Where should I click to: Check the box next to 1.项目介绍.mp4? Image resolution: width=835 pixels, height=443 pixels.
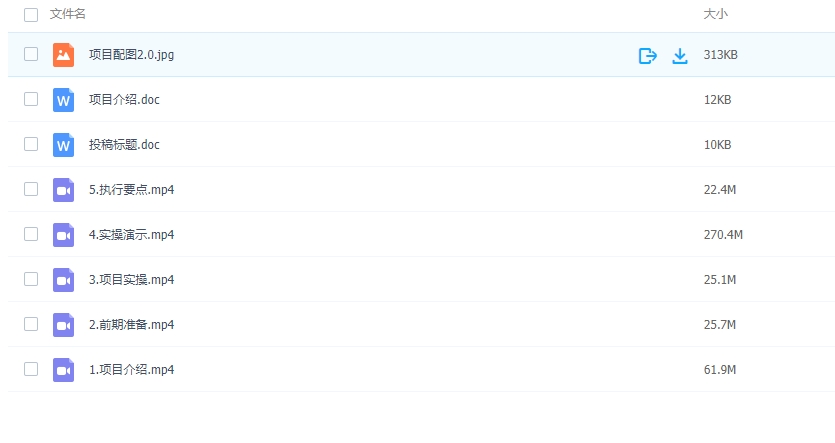point(31,369)
